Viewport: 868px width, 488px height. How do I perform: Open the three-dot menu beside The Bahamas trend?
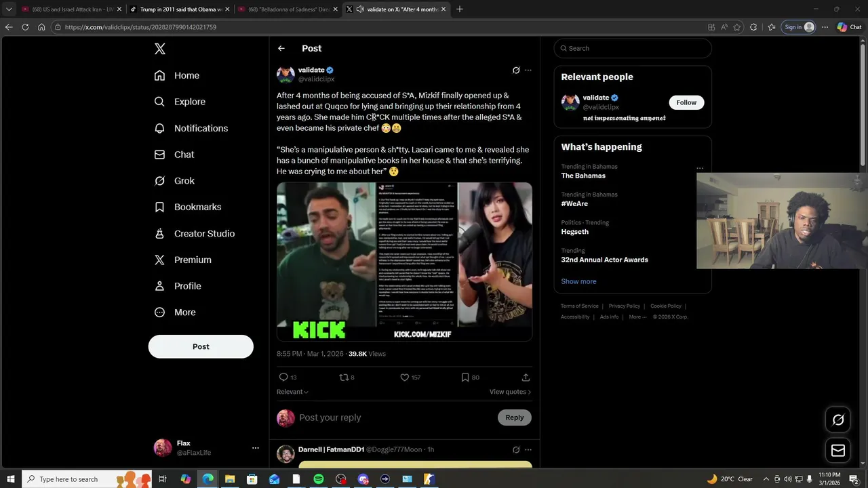[x=700, y=168]
